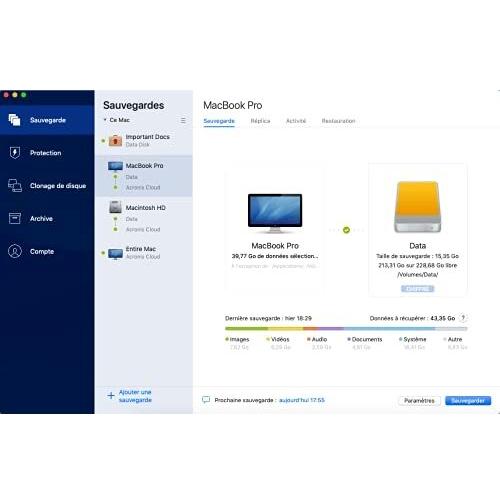Open the Restauration tab
This screenshot has height=500, width=500.
click(338, 121)
